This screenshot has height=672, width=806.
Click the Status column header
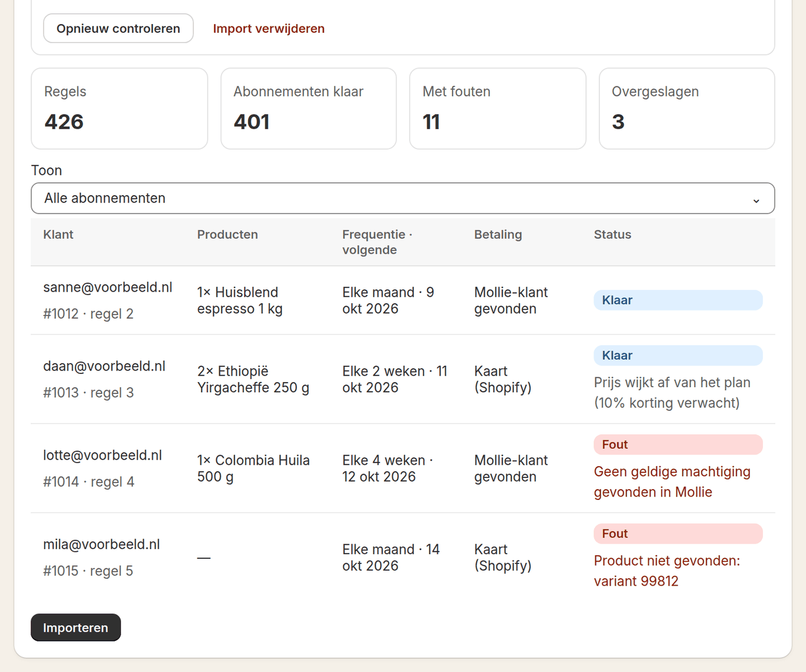[613, 234]
